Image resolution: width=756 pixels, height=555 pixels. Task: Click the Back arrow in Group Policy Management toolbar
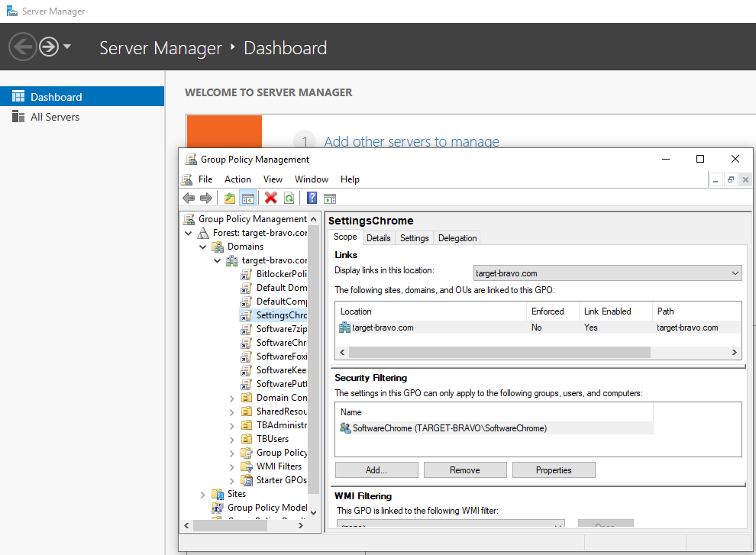click(x=189, y=198)
